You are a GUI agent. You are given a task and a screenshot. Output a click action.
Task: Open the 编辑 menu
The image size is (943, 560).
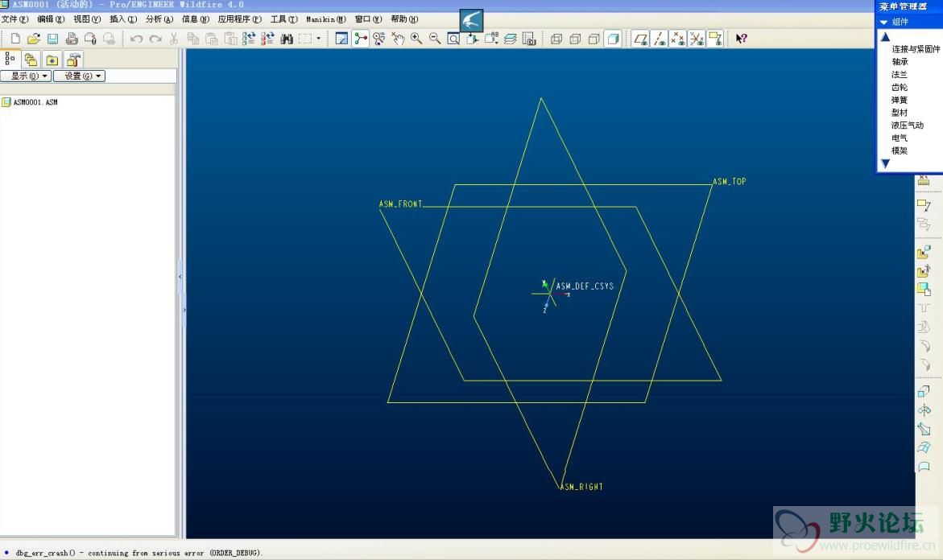coord(51,19)
